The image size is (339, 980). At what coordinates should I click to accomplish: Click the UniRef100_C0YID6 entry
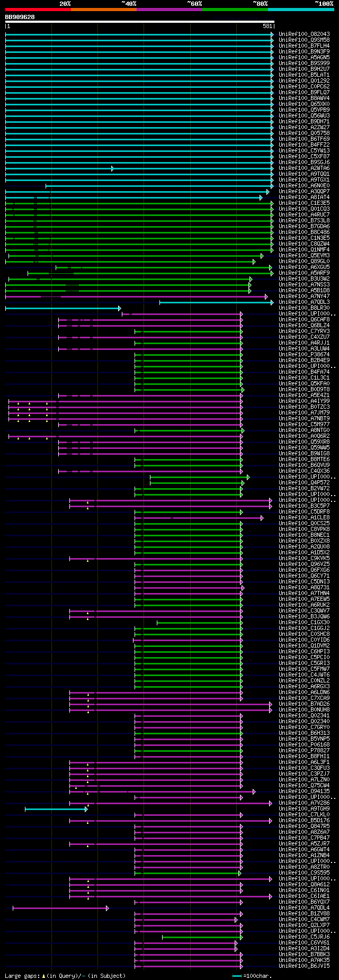304,640
